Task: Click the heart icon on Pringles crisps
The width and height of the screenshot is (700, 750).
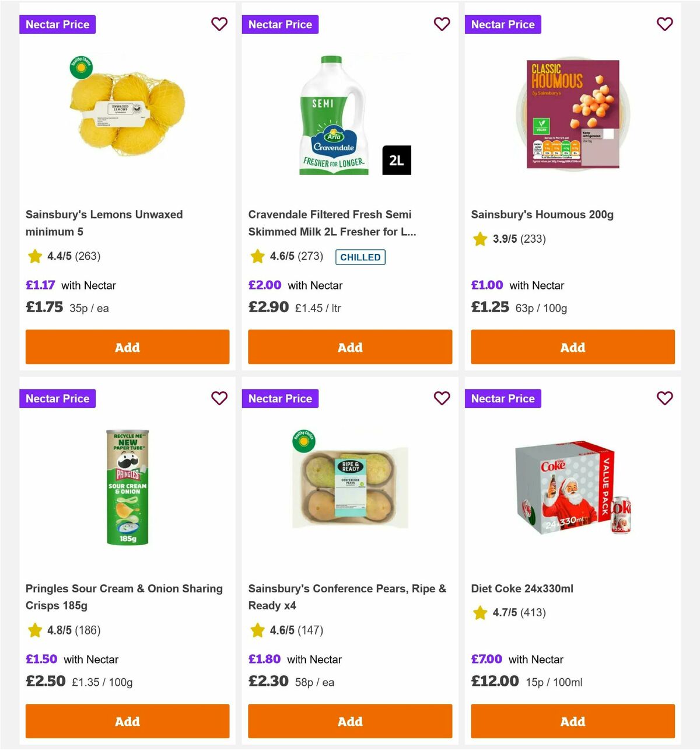Action: (219, 398)
